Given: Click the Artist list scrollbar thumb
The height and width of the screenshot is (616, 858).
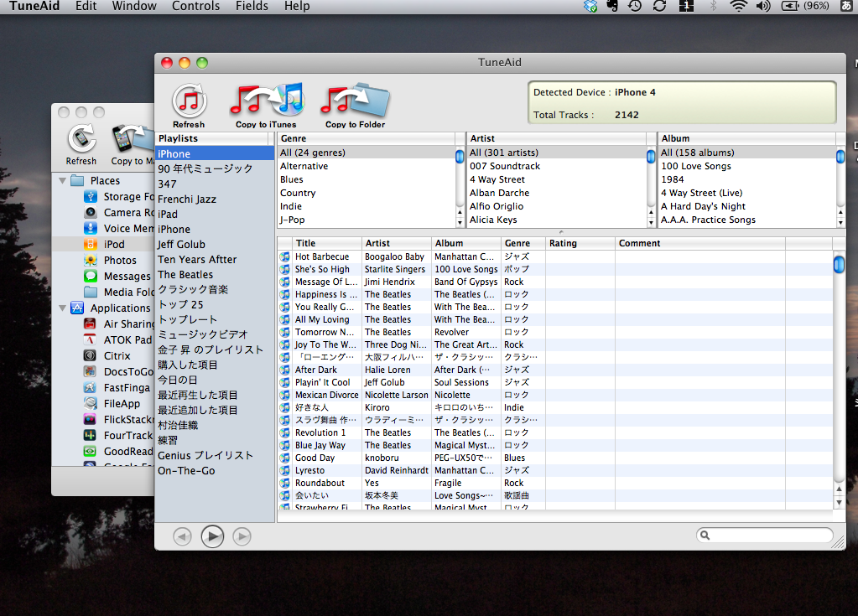Looking at the screenshot, I should pos(651,157).
